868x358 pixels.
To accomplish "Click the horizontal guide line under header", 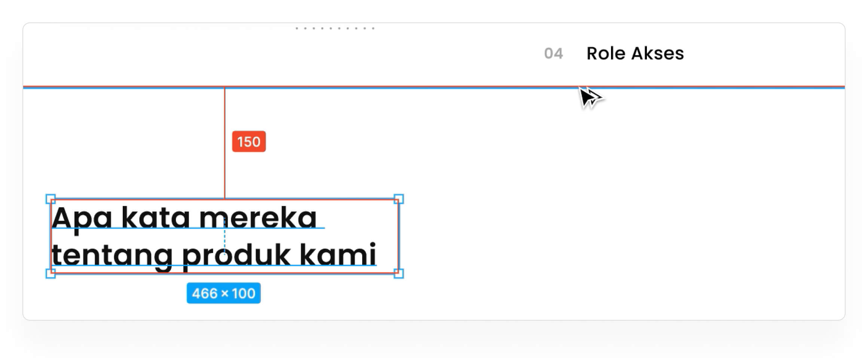I will pos(374,87).
